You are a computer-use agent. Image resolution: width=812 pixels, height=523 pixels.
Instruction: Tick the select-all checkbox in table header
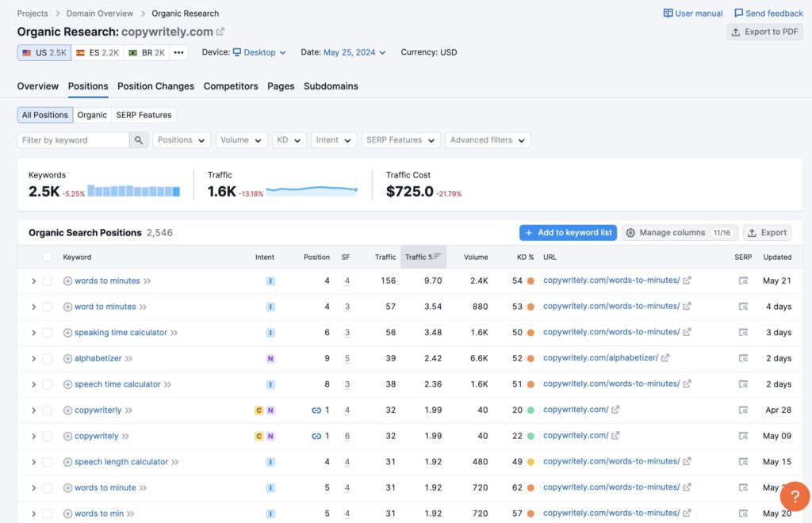coord(47,257)
